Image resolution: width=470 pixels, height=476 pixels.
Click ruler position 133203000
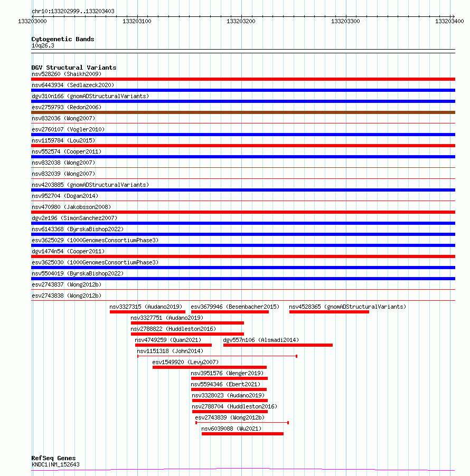pyautogui.click(x=33, y=21)
